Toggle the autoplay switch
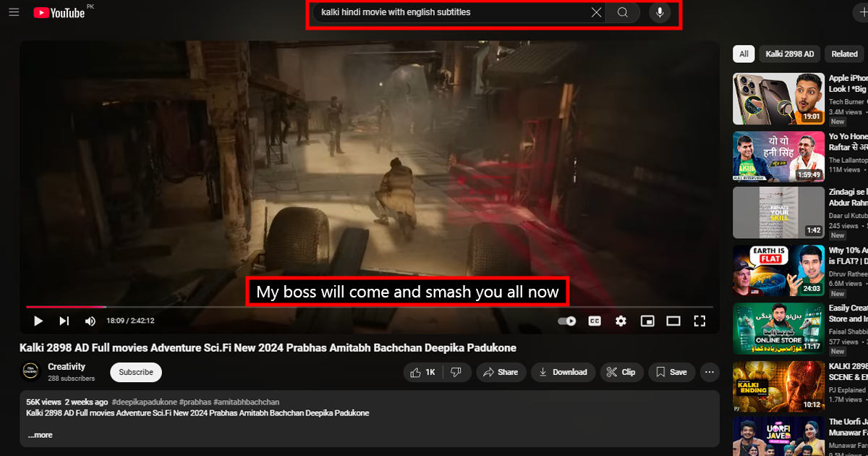This screenshot has width=868, height=456. pos(567,321)
